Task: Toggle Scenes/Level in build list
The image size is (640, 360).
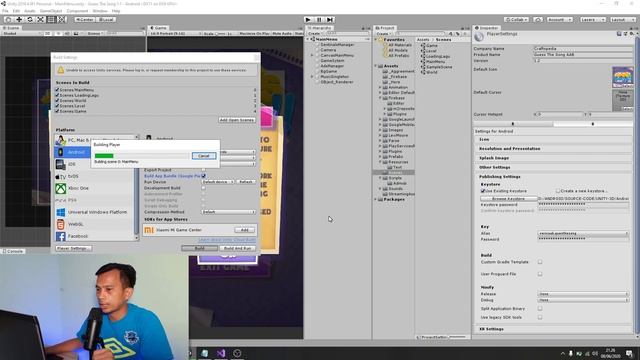Action: click(x=57, y=106)
